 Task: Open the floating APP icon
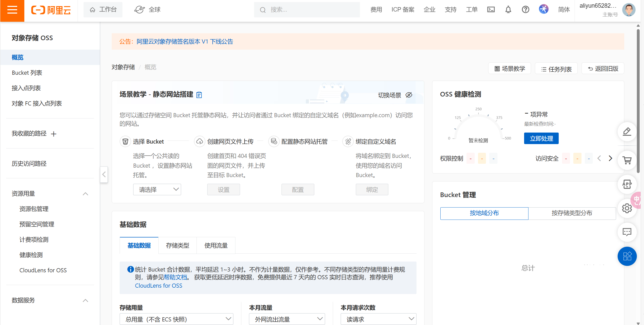tap(627, 184)
